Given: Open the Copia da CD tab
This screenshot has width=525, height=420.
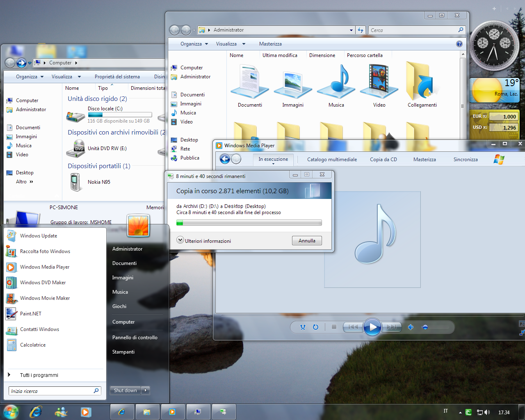Looking at the screenshot, I should tap(383, 160).
